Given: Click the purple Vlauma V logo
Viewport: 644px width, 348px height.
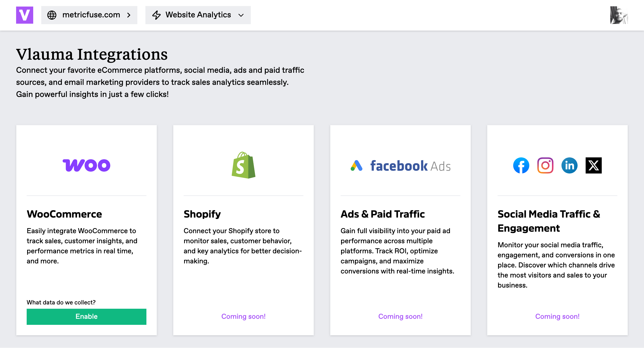Looking at the screenshot, I should pos(25,15).
